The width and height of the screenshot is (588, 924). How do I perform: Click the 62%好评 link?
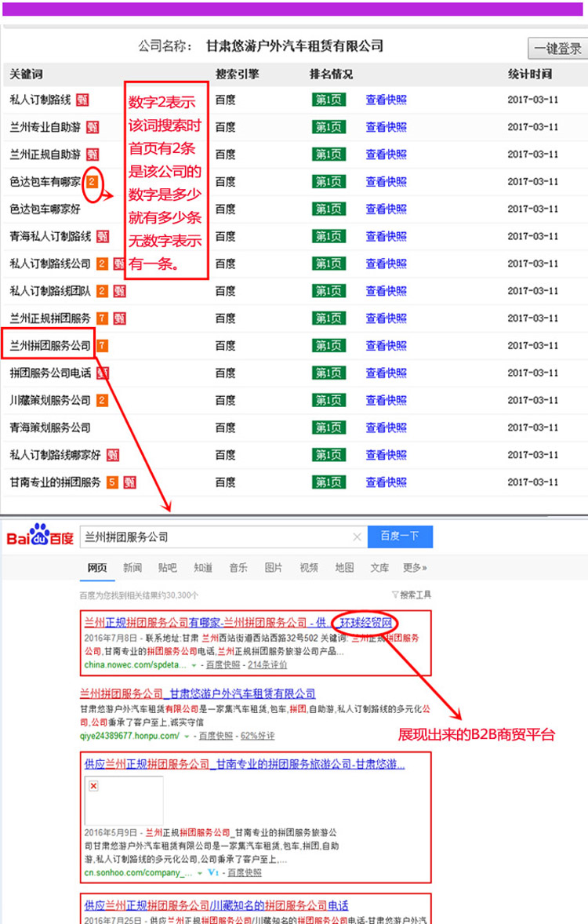click(x=257, y=736)
